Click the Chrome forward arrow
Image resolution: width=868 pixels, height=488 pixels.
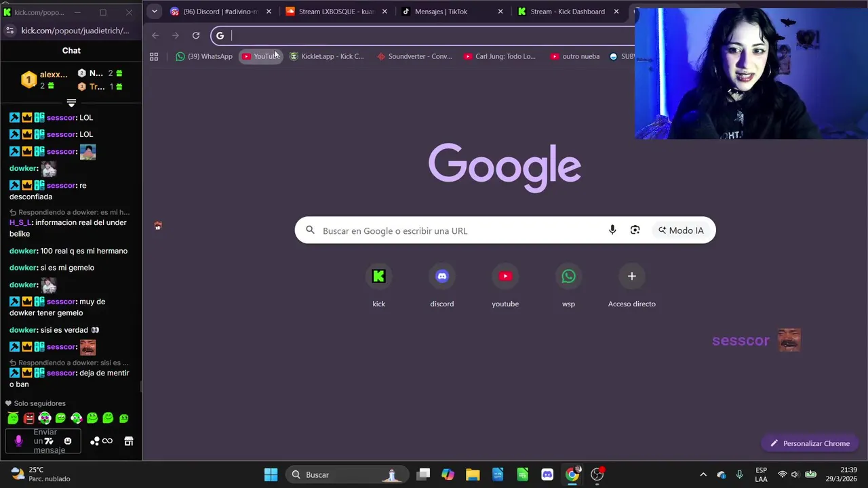[x=176, y=35]
